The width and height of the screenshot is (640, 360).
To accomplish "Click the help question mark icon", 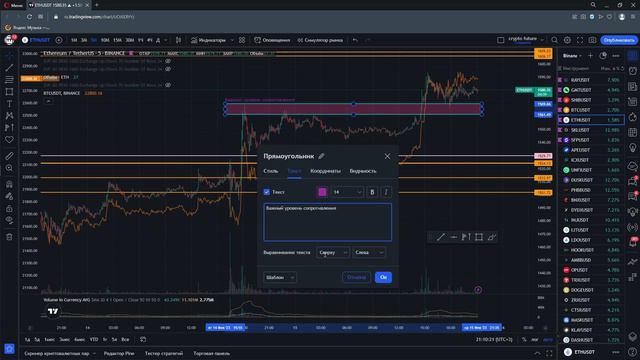I will coord(633,352).
